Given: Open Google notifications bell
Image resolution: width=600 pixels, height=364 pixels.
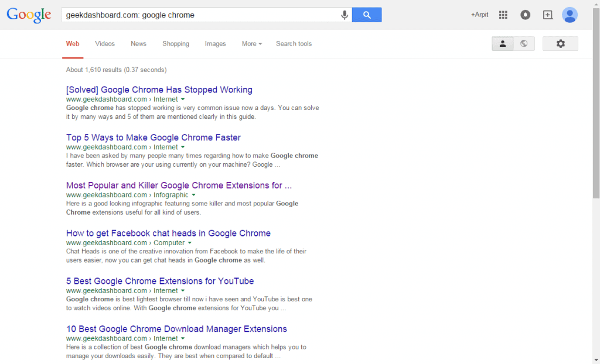Looking at the screenshot, I should 525,15.
